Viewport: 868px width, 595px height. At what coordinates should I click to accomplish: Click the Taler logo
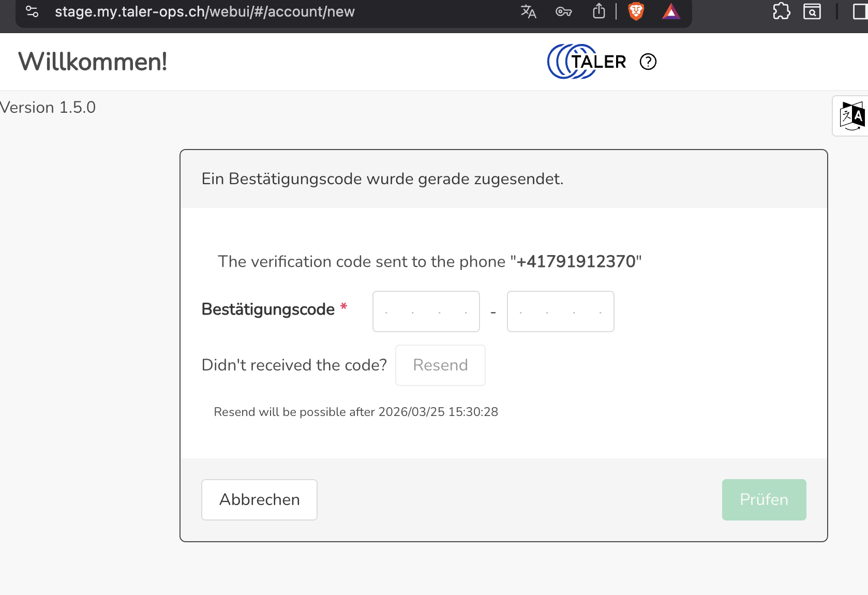coord(587,62)
